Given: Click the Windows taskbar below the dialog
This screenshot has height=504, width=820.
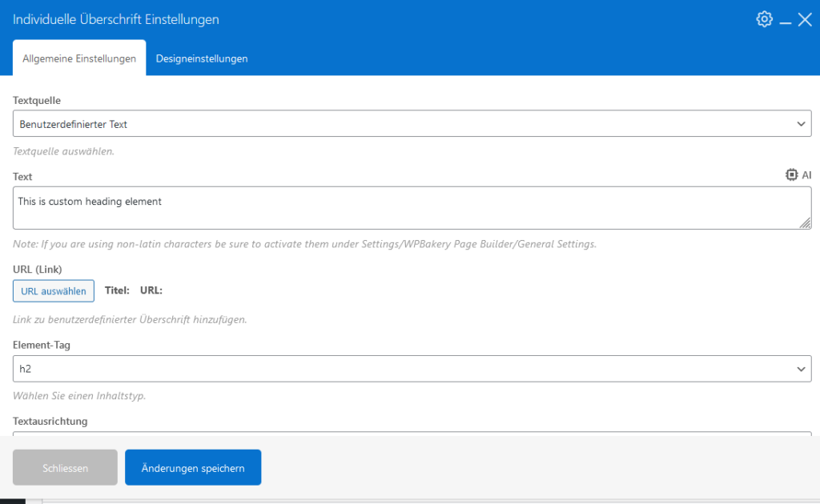Looking at the screenshot, I should 410,500.
